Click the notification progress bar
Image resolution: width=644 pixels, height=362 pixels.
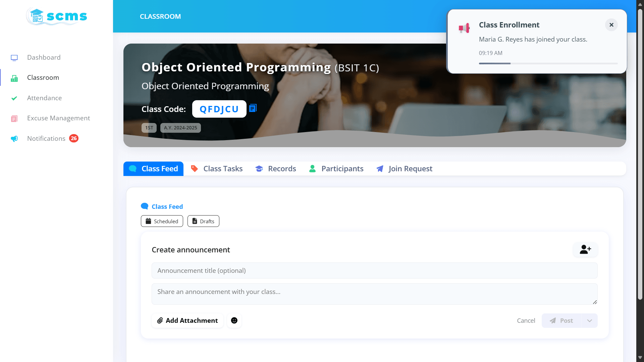pyautogui.click(x=548, y=63)
